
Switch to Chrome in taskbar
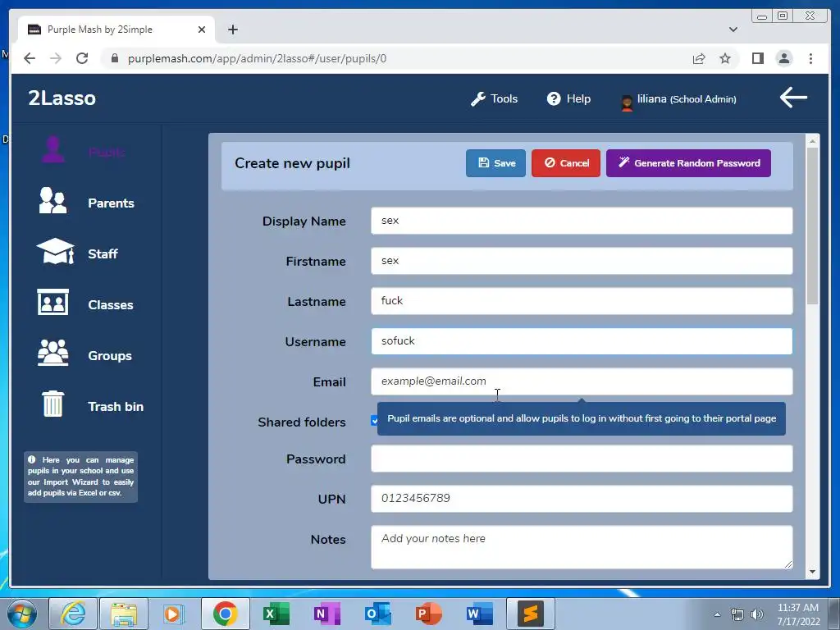click(x=225, y=614)
